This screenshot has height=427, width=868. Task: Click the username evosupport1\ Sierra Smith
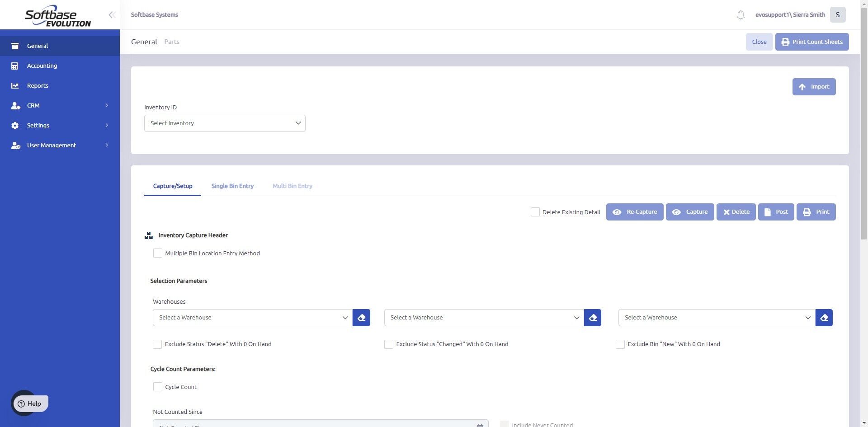click(790, 15)
